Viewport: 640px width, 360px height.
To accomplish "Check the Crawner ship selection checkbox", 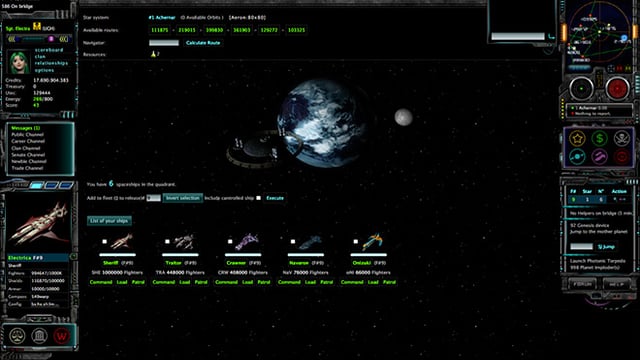I will (x=230, y=242).
